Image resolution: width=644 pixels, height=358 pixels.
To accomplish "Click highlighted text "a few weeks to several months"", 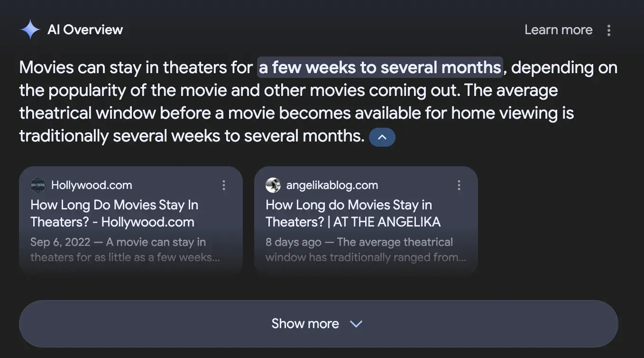I will pos(379,67).
